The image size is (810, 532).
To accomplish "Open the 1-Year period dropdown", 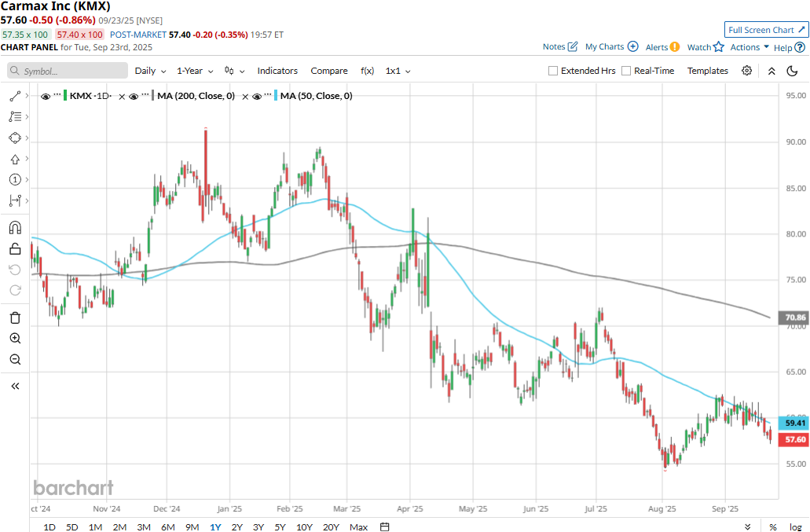I will coord(195,71).
